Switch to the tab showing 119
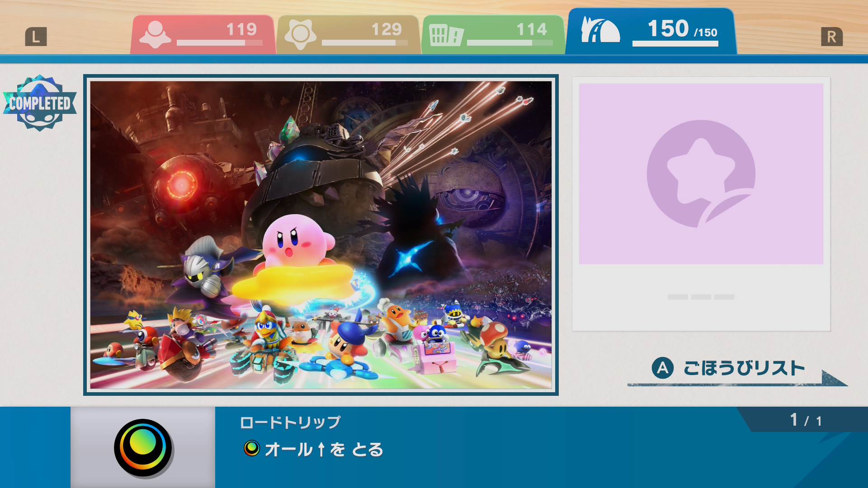 tap(203, 35)
